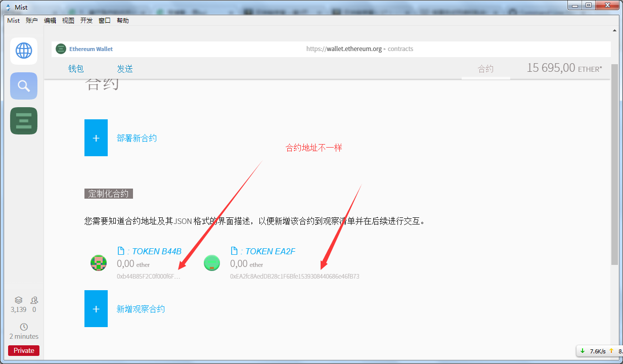Click the 定制化合约 section label

coord(109,194)
